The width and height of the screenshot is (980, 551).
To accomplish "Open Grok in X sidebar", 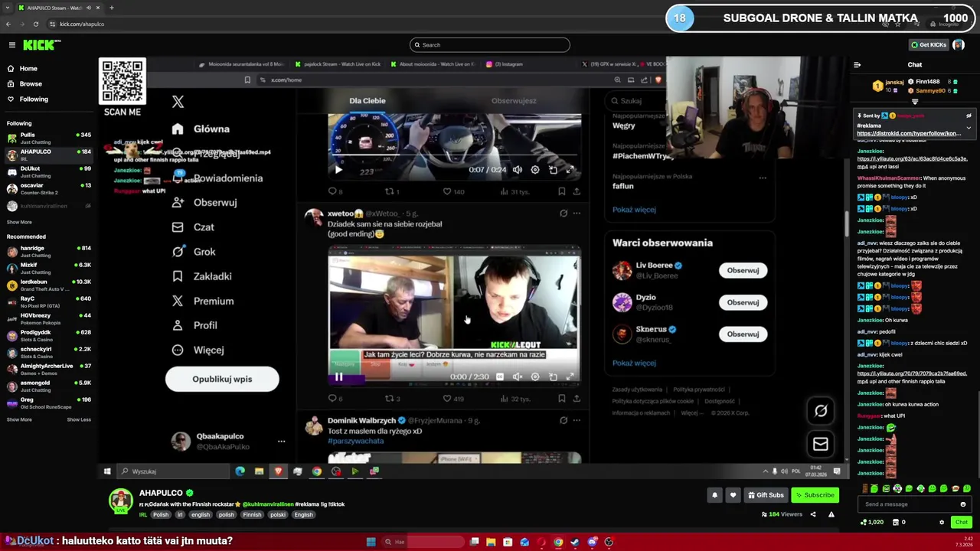I will [x=194, y=251].
